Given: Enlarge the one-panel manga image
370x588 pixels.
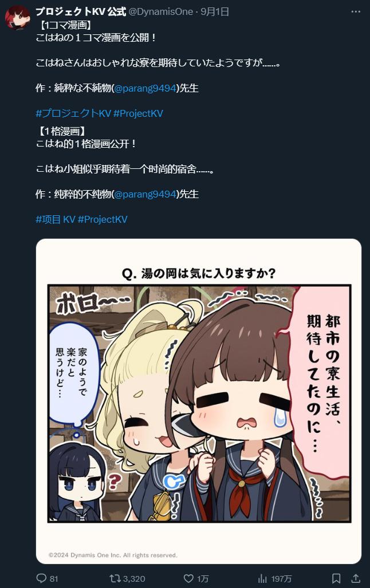Looking at the screenshot, I should pos(199,401).
